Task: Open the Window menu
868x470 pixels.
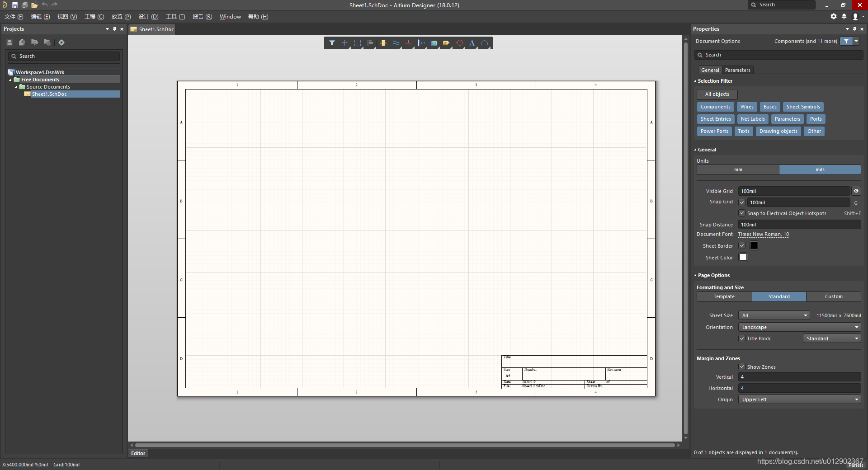Action: (230, 17)
